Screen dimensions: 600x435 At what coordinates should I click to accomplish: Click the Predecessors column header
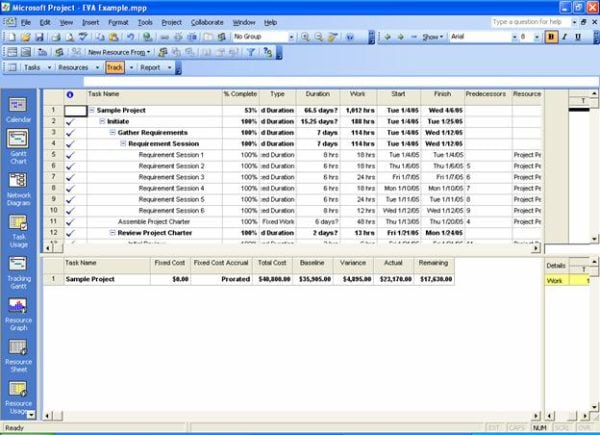pyautogui.click(x=486, y=97)
